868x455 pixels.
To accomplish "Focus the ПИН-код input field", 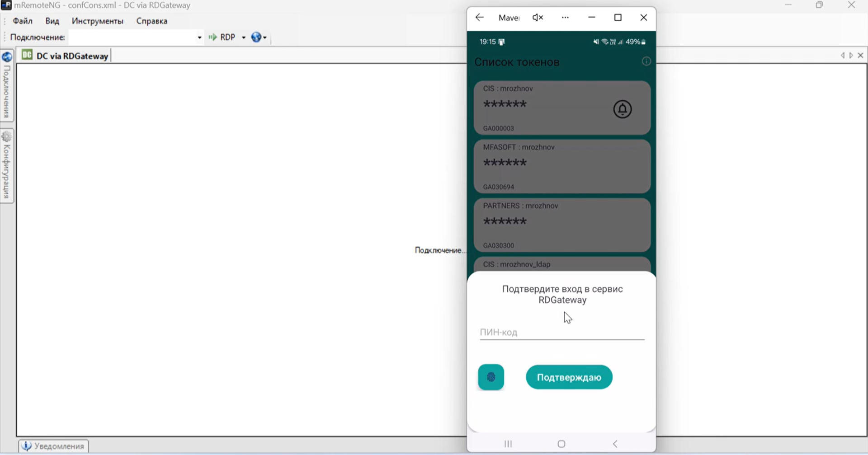I will [x=562, y=333].
